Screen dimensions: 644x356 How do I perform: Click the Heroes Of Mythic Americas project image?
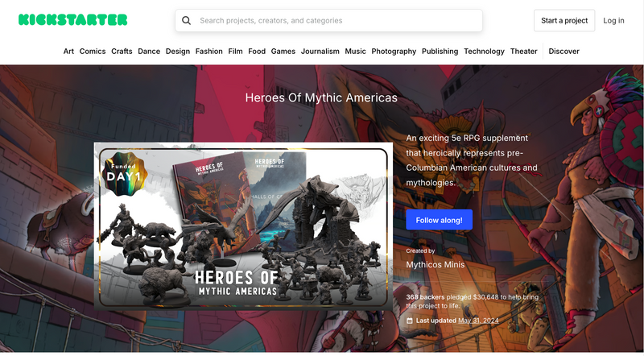tap(244, 226)
